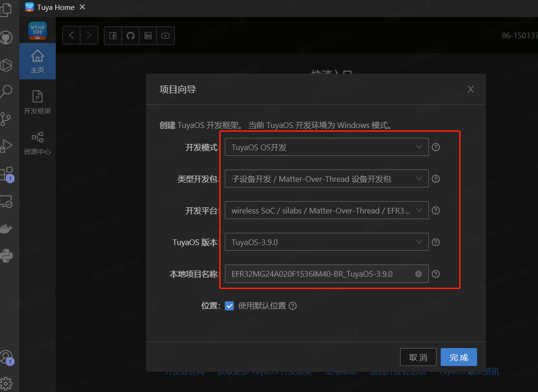Open the Python icon panel
Viewport: 538px width, 392px height.
(x=6, y=256)
